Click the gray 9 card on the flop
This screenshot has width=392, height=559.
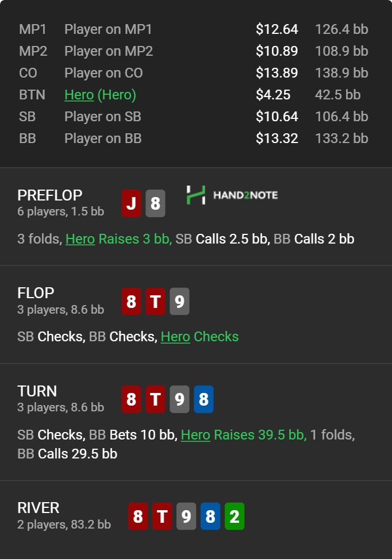click(179, 301)
